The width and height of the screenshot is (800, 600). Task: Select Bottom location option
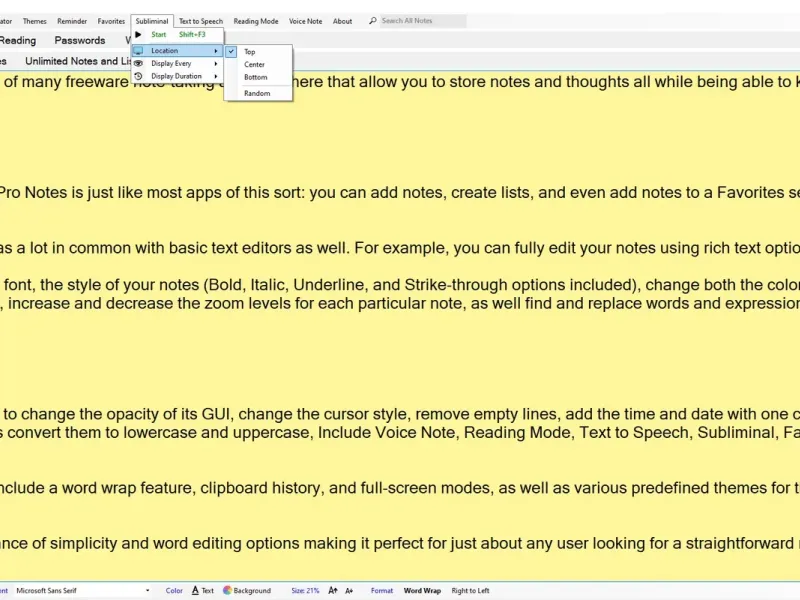tap(259, 77)
